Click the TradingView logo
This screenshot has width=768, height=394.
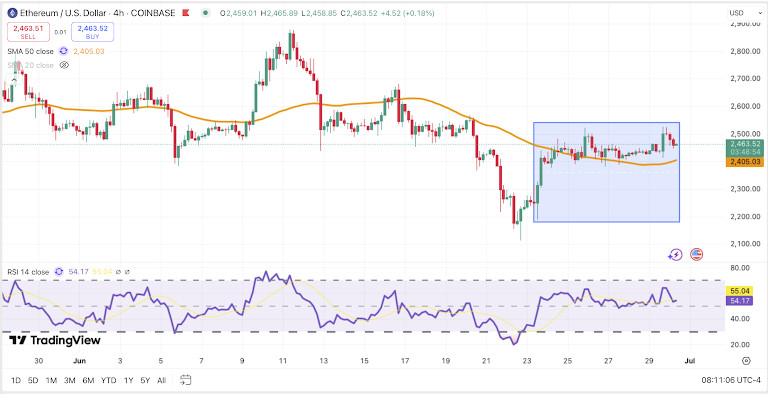coord(55,340)
